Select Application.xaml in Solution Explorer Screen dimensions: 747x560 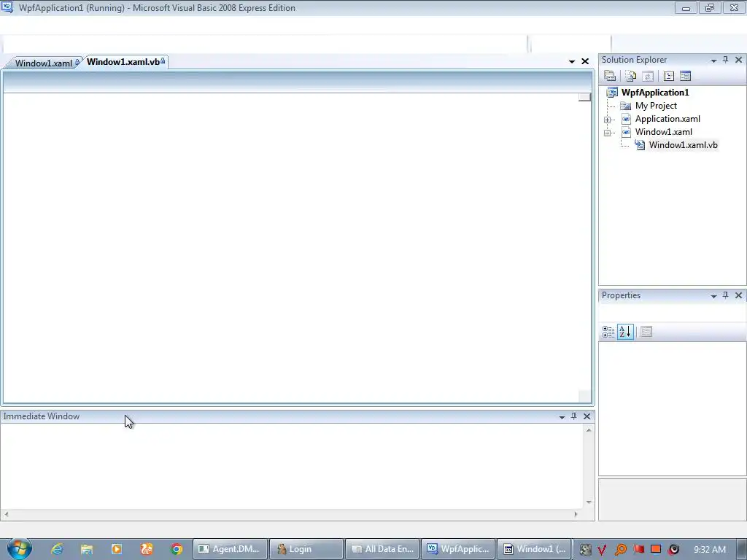(x=667, y=119)
